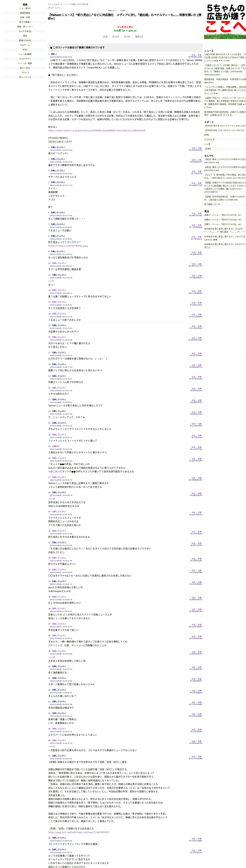Click 大砲 beside ID:MR/WhumB9
The image size is (246, 868).
pos(199,55)
